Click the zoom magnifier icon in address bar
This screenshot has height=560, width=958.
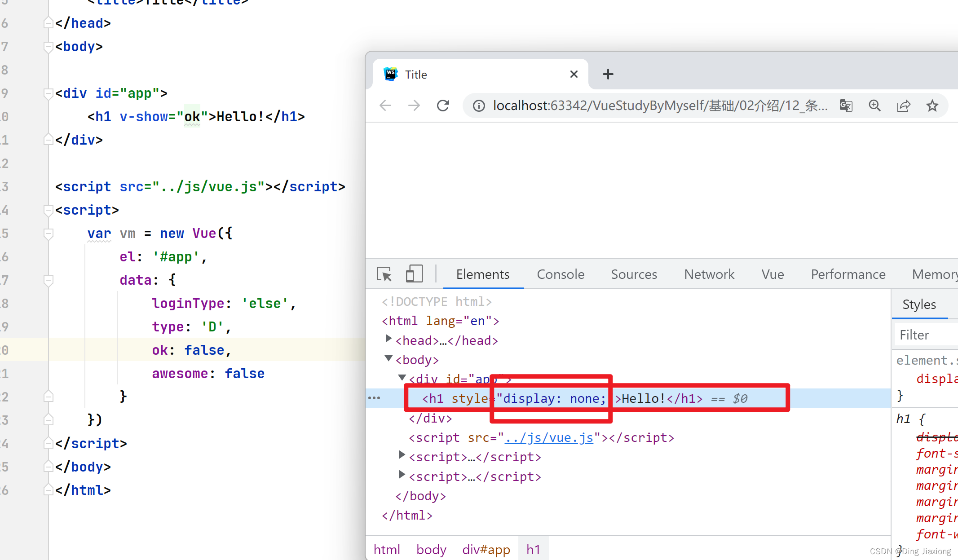click(x=874, y=106)
